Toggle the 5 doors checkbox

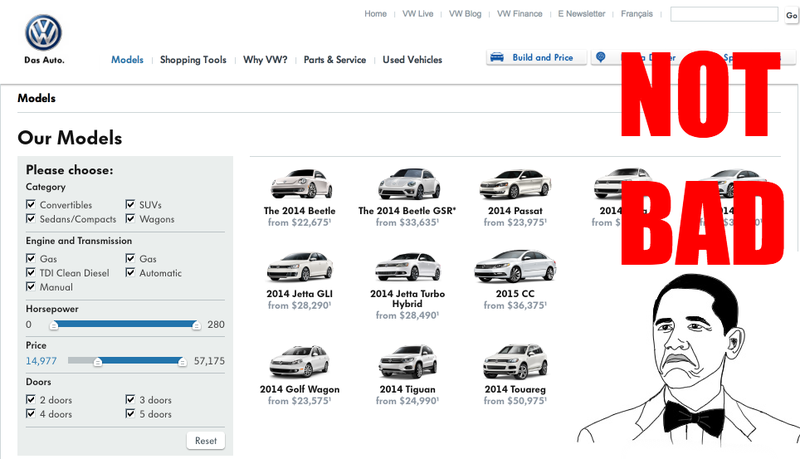coord(130,414)
